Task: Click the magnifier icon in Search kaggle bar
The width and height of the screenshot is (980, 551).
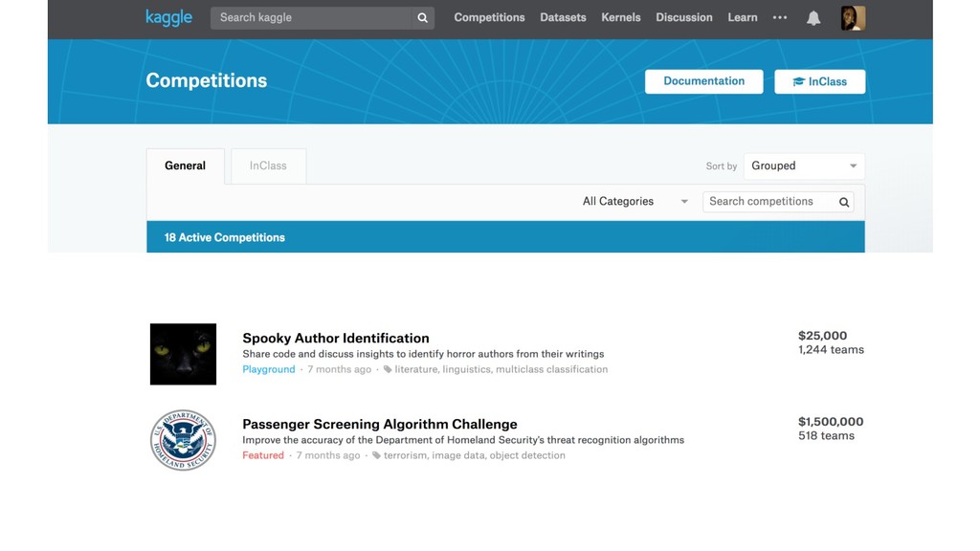Action: tap(422, 18)
